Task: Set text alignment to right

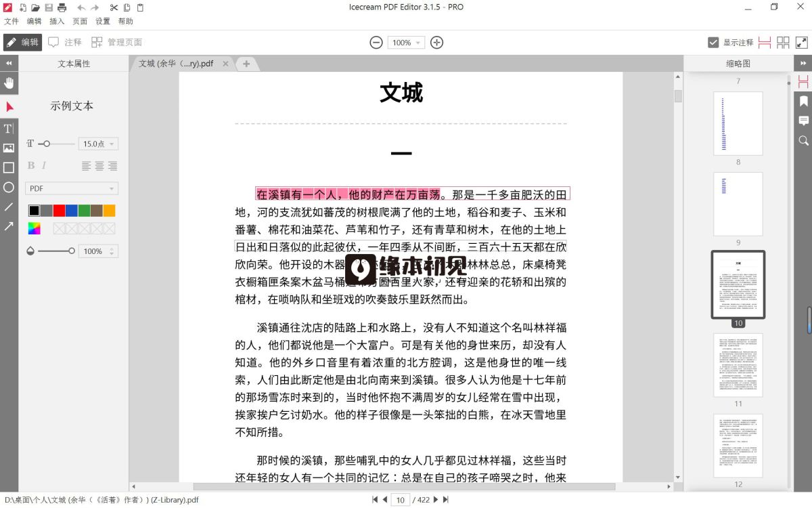Action: click(x=112, y=166)
